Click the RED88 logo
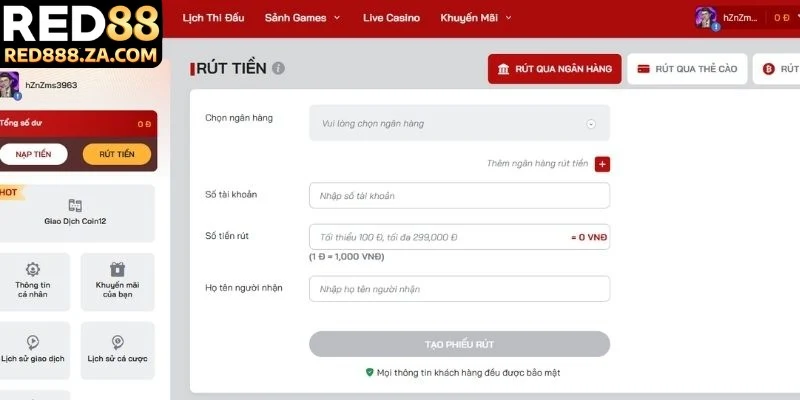Screen dimensions: 800x400 click(x=81, y=33)
